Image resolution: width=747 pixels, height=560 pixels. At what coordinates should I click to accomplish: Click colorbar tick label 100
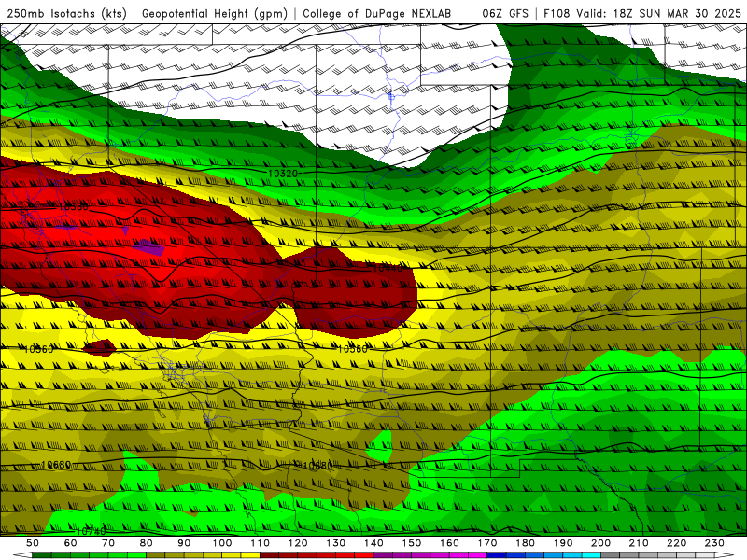coord(222,543)
